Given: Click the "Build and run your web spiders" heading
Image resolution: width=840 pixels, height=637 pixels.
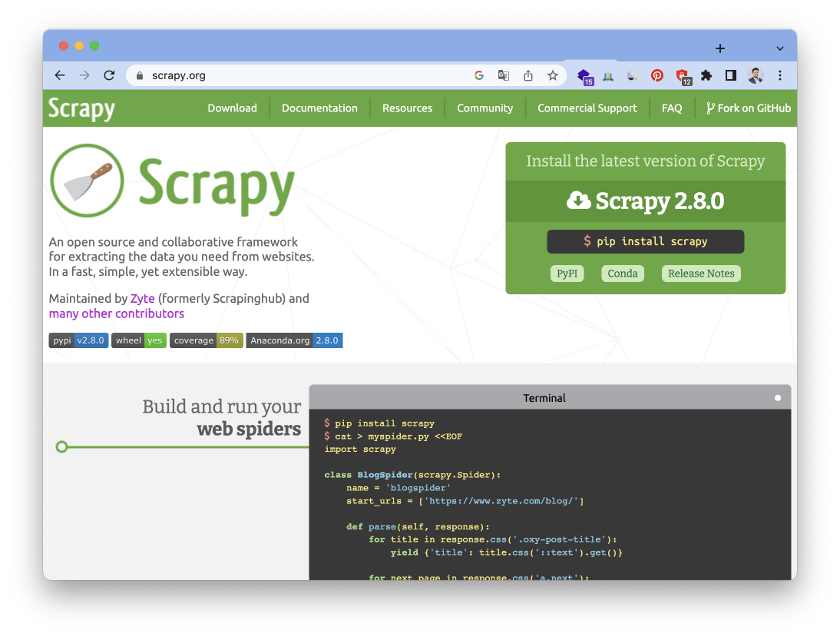Looking at the screenshot, I should pyautogui.click(x=222, y=418).
